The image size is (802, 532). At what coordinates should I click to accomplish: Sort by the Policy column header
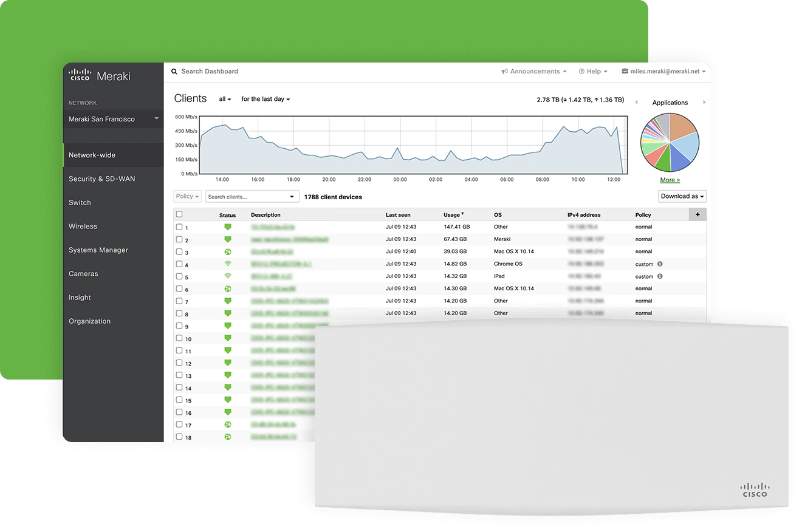click(x=643, y=215)
